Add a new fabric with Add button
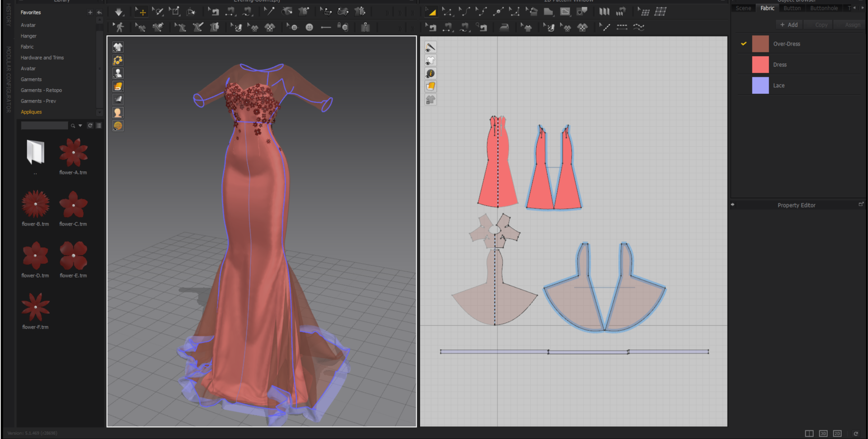Image resolution: width=868 pixels, height=439 pixels. [789, 25]
